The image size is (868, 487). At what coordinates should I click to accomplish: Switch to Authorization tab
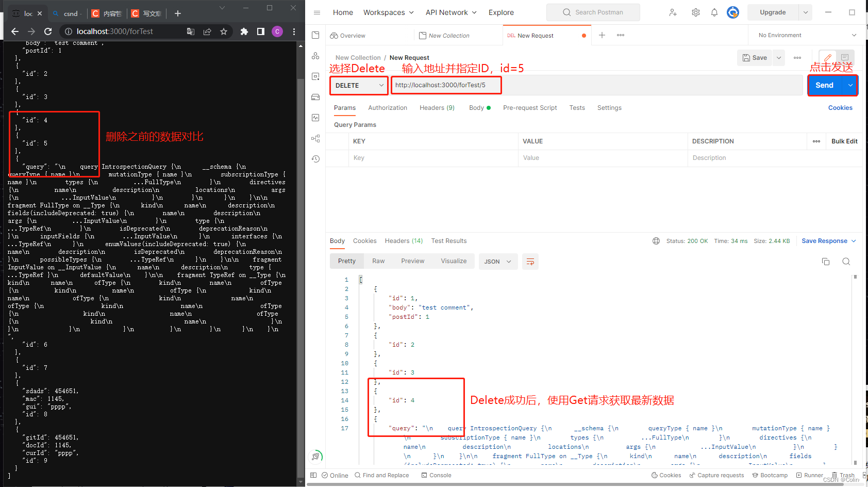pyautogui.click(x=388, y=108)
